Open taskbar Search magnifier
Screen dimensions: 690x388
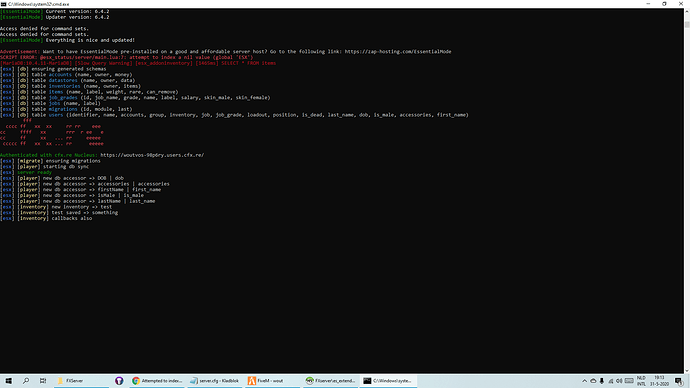click(26, 381)
